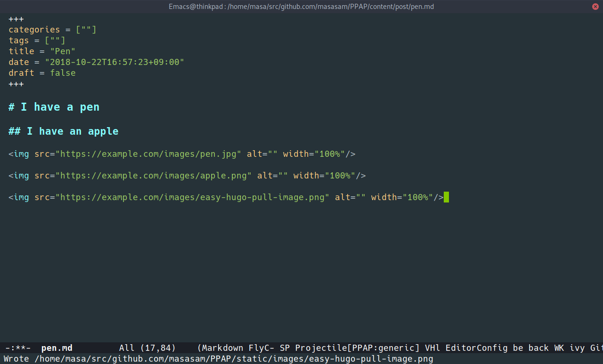Click the 'All' buffer position indicator
The height and width of the screenshot is (364, 603).
[x=127, y=348]
